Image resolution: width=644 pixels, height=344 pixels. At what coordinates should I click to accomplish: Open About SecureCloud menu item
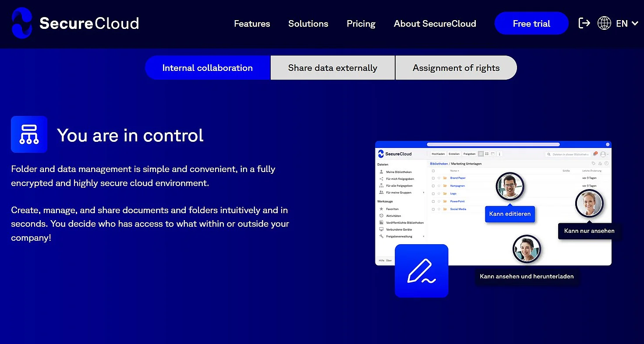435,24
